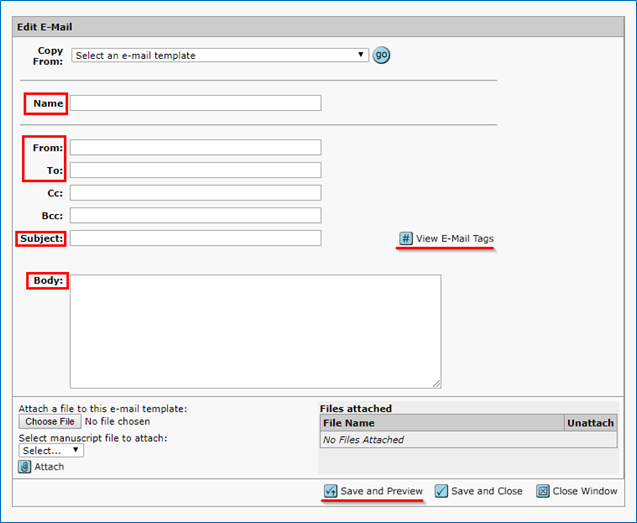Viewport: 637px width, 523px height.
Task: Open the View E-Mail Tags link
Action: 454,238
